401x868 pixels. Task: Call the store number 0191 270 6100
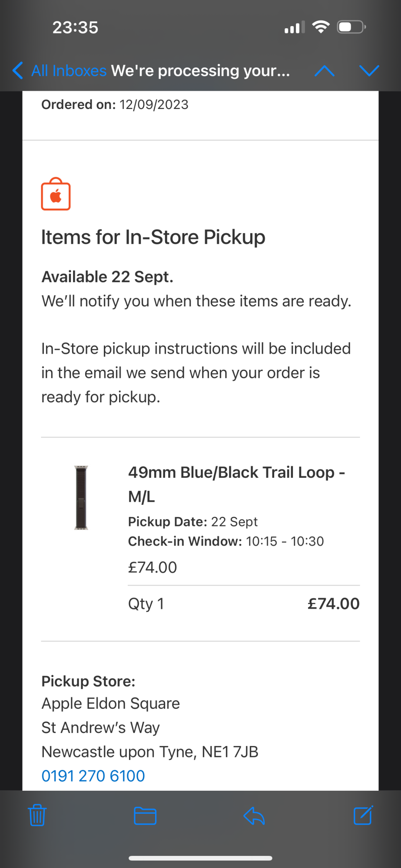coord(93,776)
